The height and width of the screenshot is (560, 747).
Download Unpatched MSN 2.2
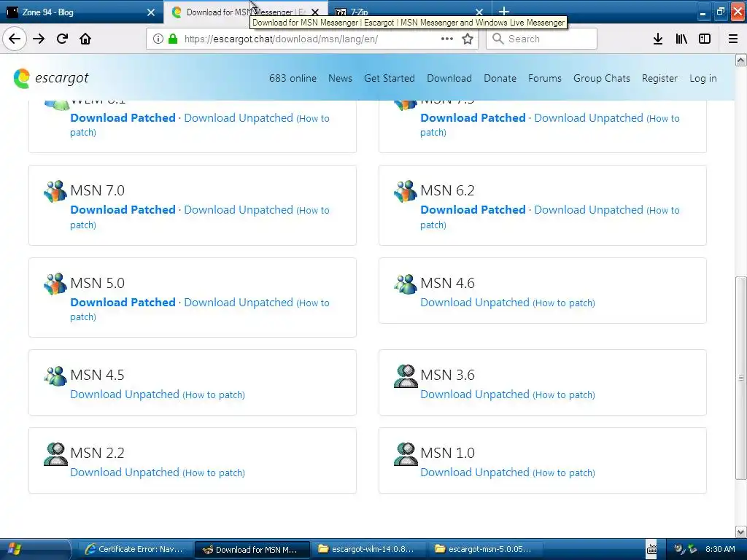124,472
